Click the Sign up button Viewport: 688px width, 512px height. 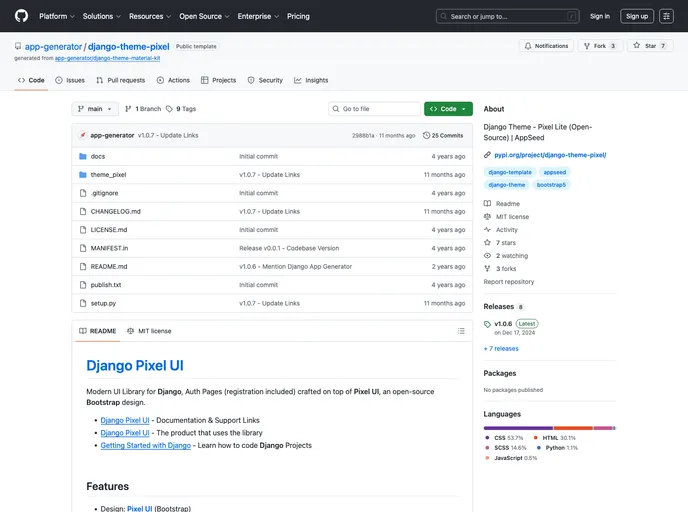pyautogui.click(x=637, y=16)
